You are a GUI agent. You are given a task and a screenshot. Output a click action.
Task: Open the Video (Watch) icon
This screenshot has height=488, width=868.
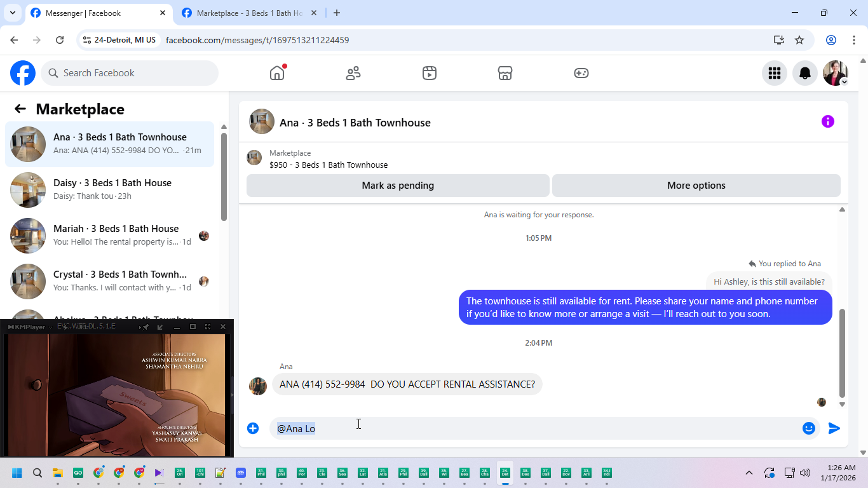(x=429, y=73)
